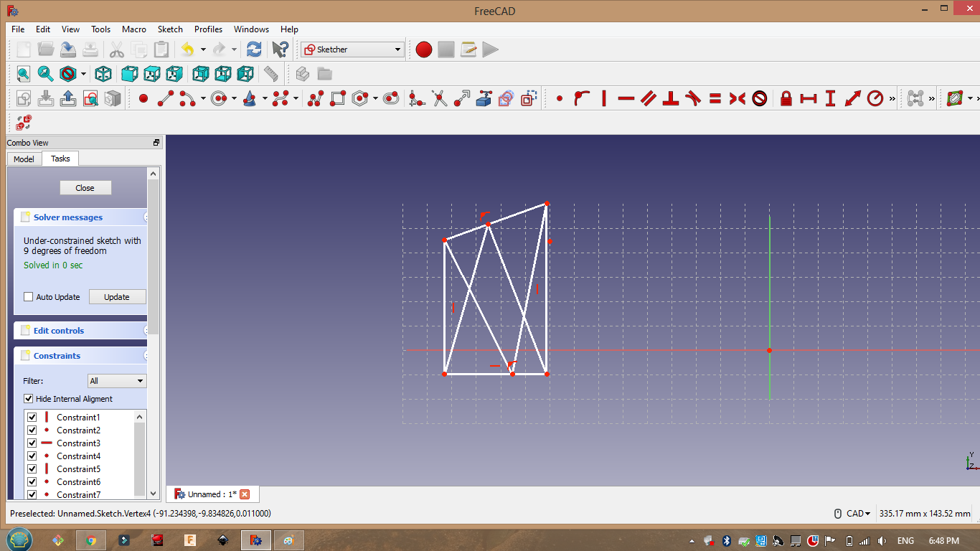Image resolution: width=980 pixels, height=551 pixels.
Task: Select the create rectangle tool
Action: (338, 98)
